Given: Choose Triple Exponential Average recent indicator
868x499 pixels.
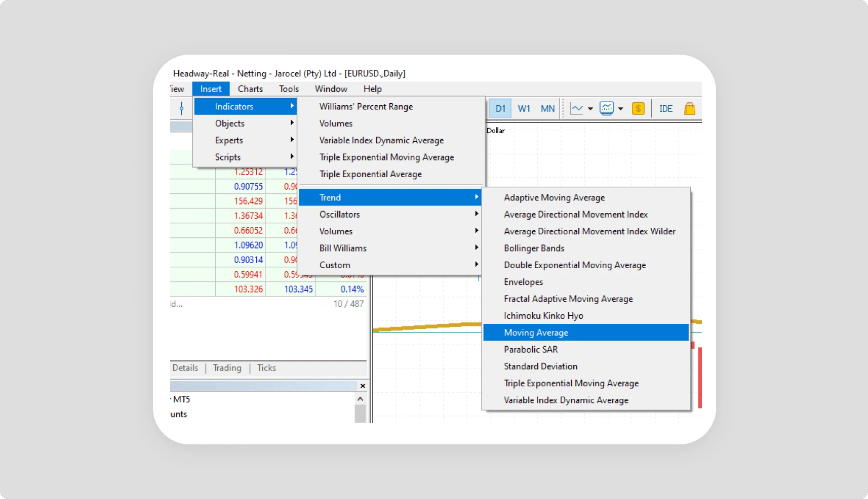Looking at the screenshot, I should click(391, 174).
